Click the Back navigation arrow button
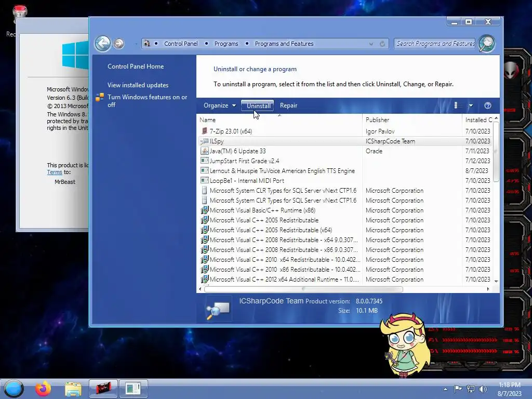Image resolution: width=532 pixels, height=399 pixels. click(x=102, y=44)
